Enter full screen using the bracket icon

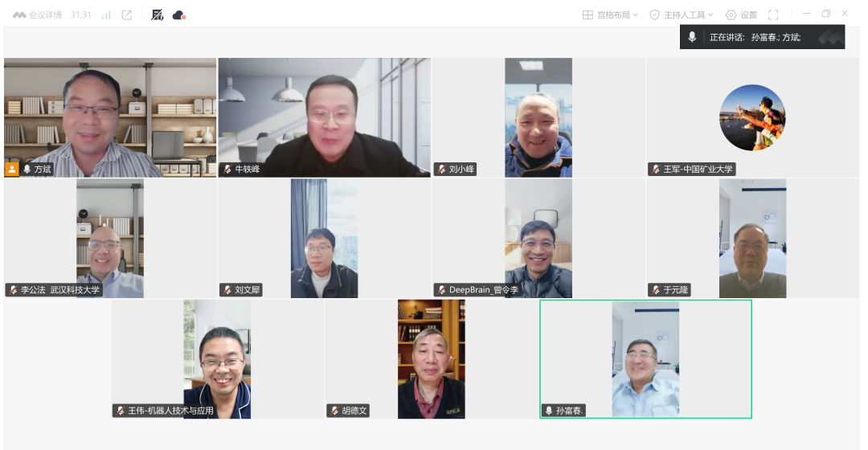click(773, 15)
